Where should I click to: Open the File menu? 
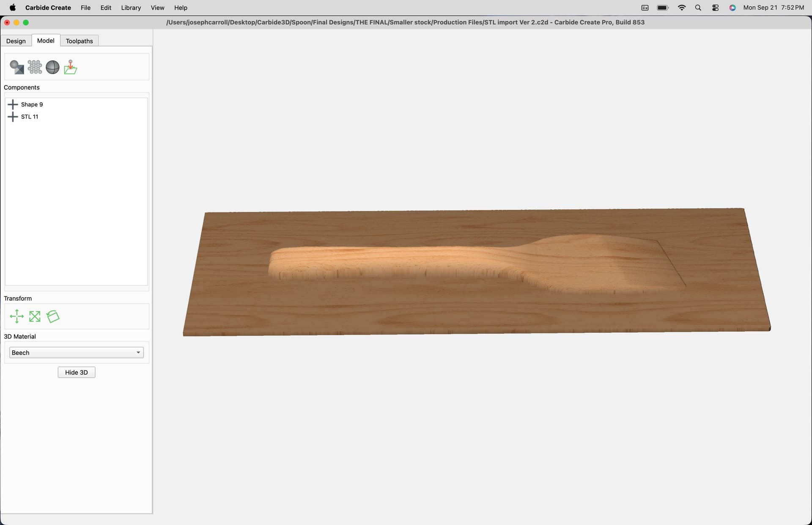tap(85, 8)
